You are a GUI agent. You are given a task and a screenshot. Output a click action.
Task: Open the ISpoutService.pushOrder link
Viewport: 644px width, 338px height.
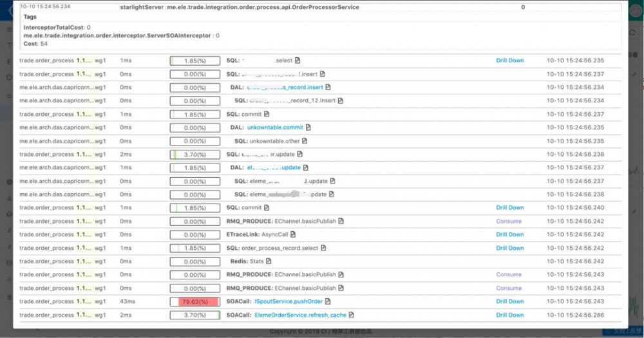coord(289,301)
